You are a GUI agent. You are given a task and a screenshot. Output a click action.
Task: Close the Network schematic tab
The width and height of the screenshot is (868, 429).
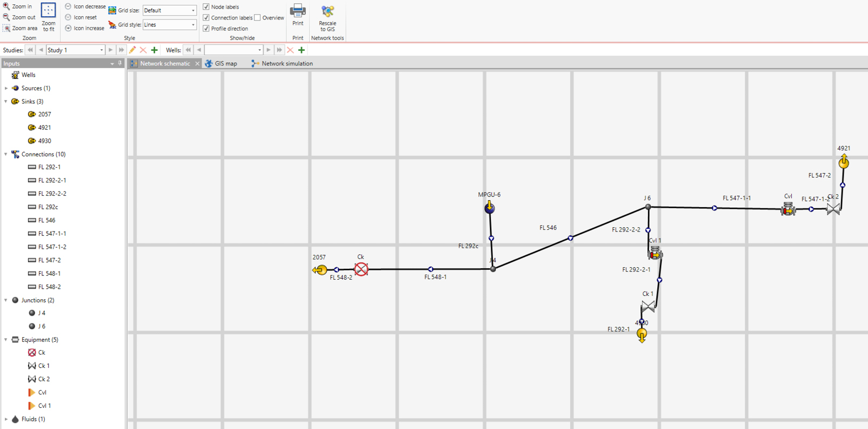197,64
